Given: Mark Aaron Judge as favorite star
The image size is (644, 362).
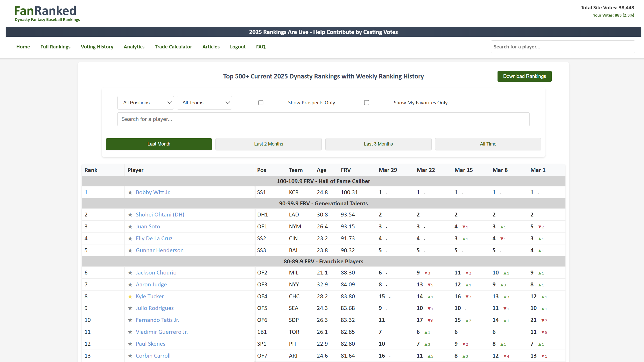Looking at the screenshot, I should [130, 285].
